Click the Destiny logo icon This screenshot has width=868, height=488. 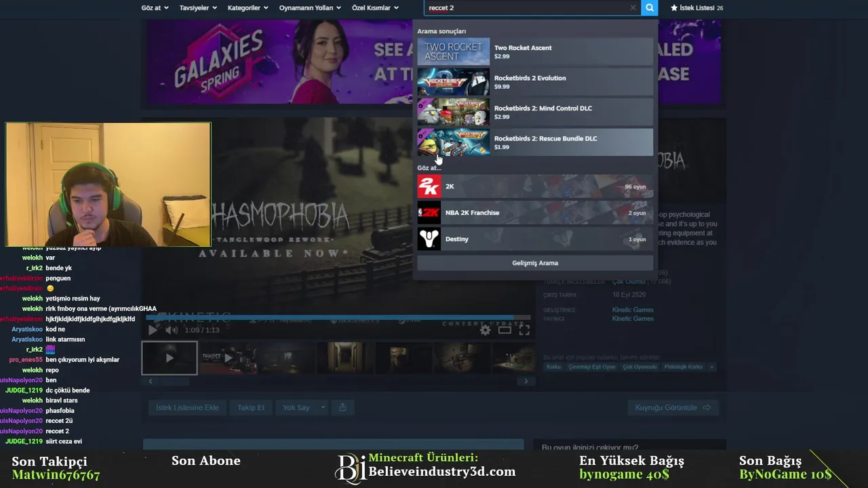[x=429, y=239]
